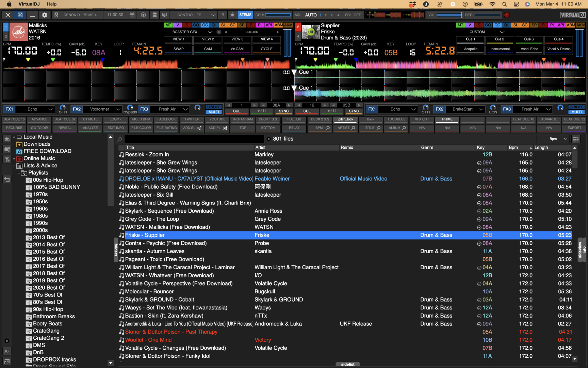
Task: Open left deck FX3 Fresh Air dropdown
Action: (x=185, y=109)
